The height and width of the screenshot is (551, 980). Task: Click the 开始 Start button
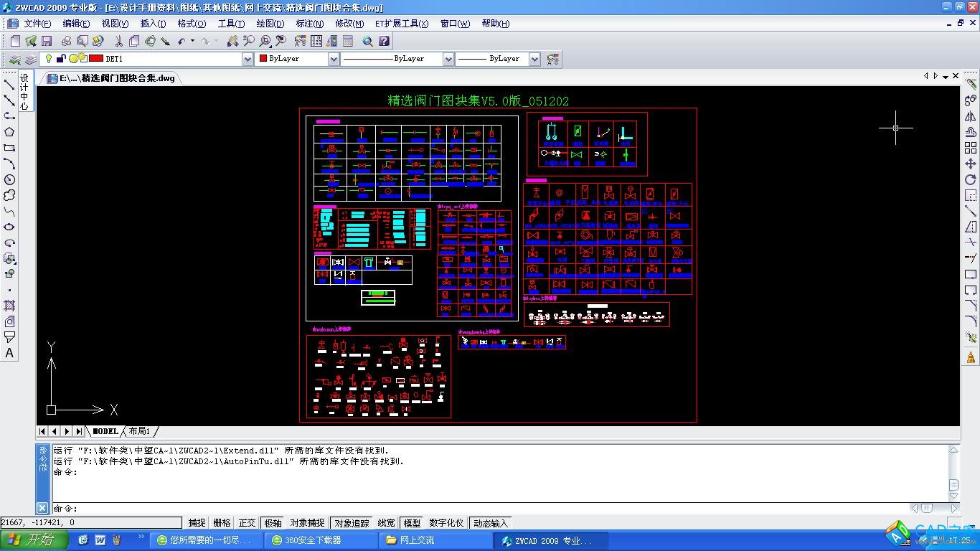[x=34, y=540]
